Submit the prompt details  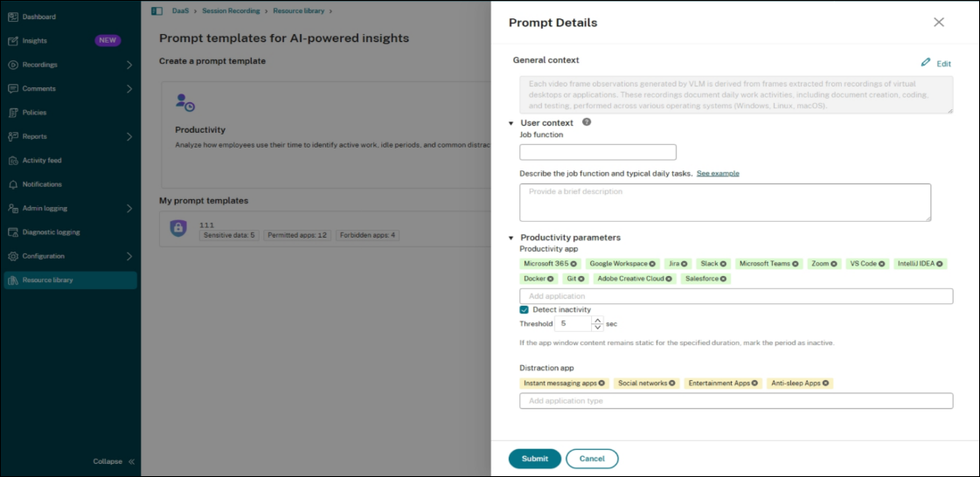click(x=535, y=459)
